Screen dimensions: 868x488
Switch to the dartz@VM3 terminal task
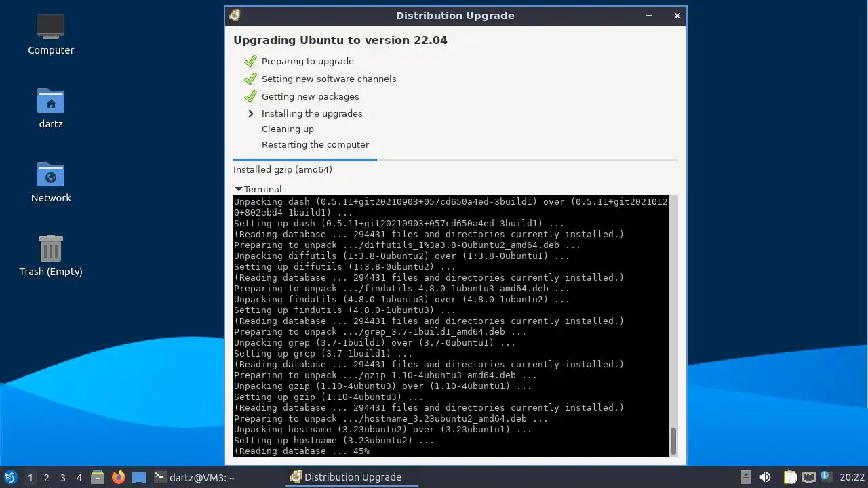tap(195, 477)
